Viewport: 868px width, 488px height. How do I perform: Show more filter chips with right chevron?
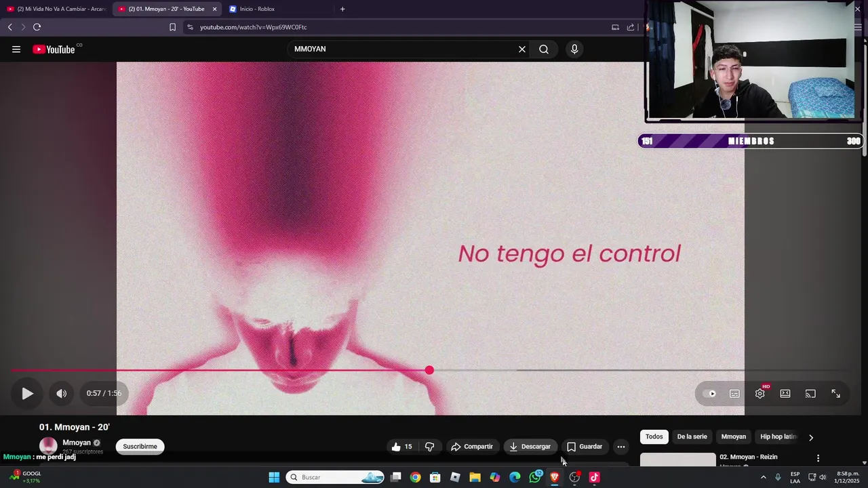click(810, 437)
